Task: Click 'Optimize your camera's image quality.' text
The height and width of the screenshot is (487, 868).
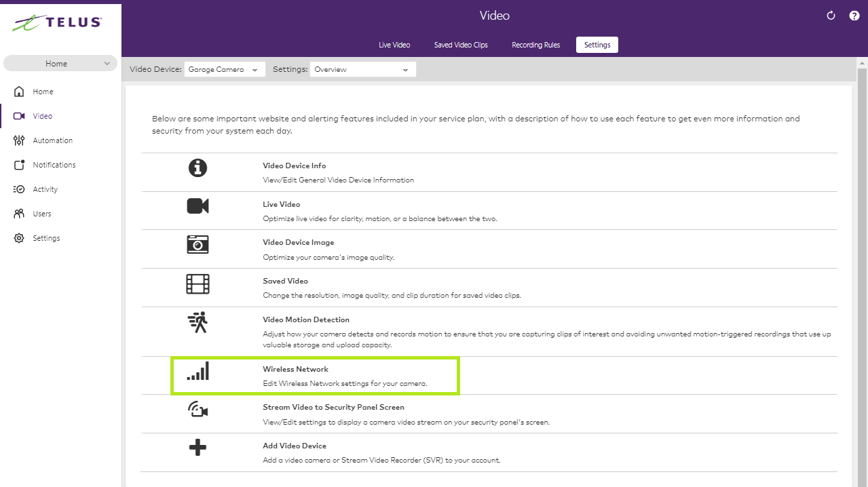Action: (328, 258)
